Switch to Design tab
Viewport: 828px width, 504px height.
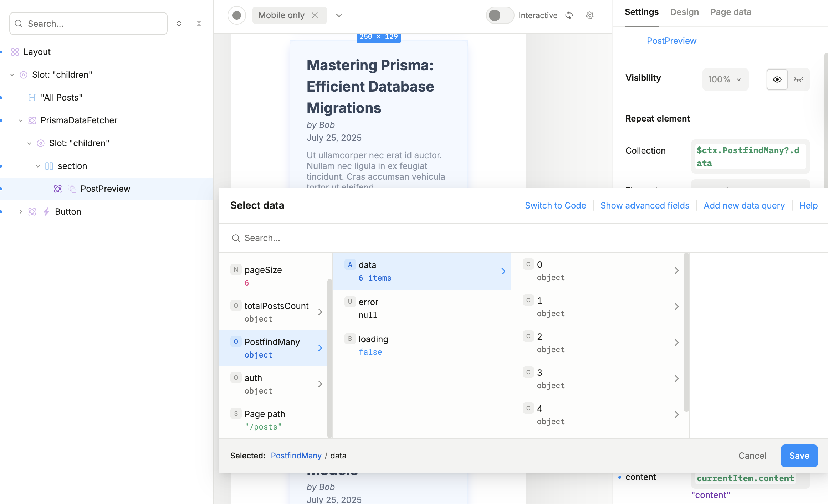click(684, 12)
